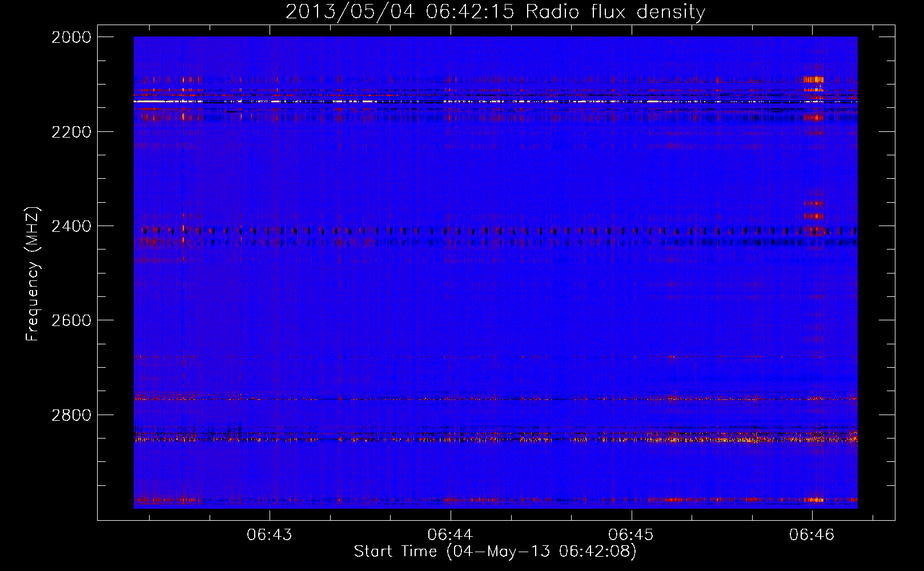Click the 06:43 time tick label
Screen dimensions: 924x571
point(270,534)
